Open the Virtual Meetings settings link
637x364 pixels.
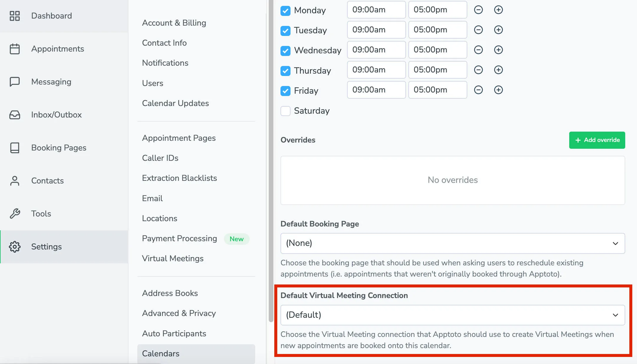(x=173, y=258)
